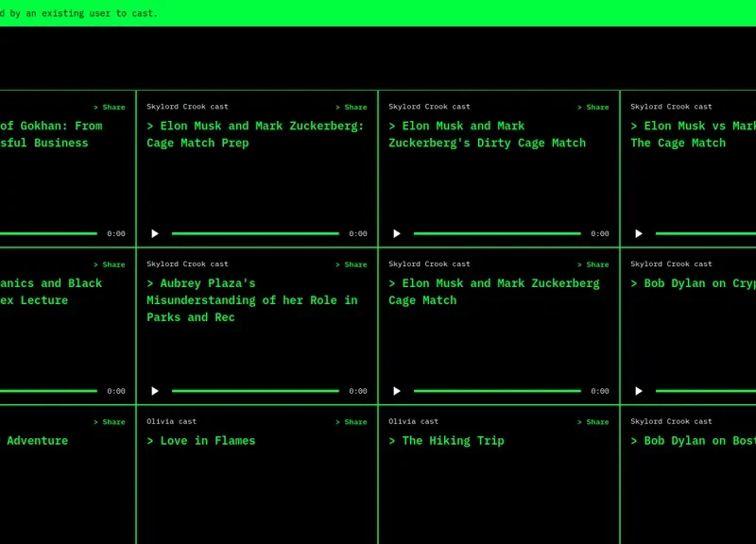Seek within the Aubrey Plaza audio progress bar
Image resolution: width=756 pixels, height=544 pixels.
coord(255,391)
